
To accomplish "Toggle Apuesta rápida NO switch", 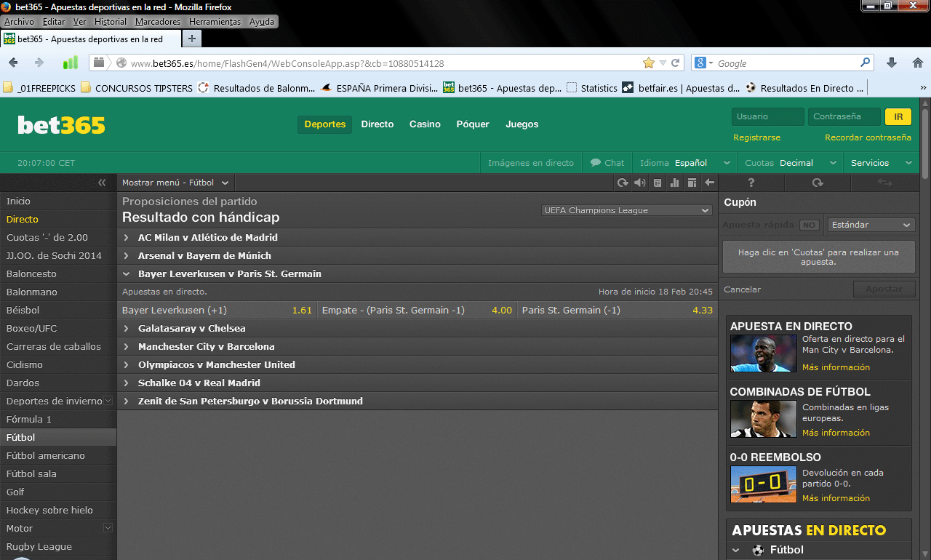I will 809,225.
